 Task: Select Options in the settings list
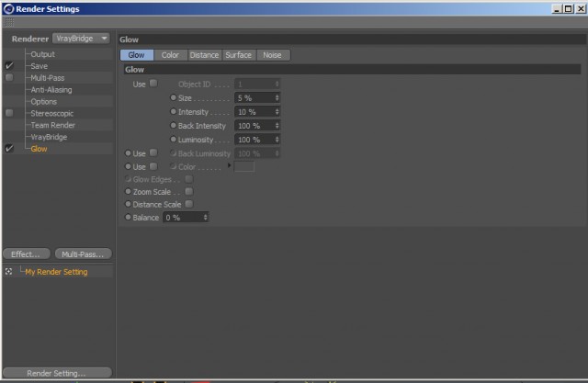tap(44, 102)
